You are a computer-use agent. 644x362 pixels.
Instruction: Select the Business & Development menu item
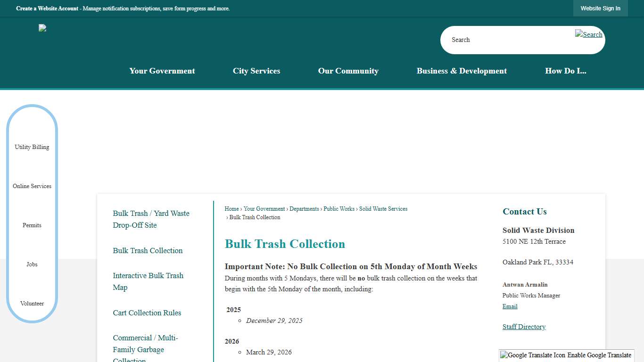[462, 71]
